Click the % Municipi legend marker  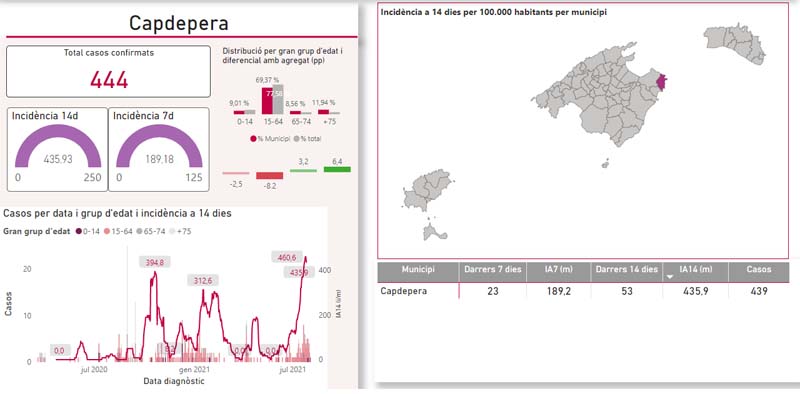(x=253, y=138)
